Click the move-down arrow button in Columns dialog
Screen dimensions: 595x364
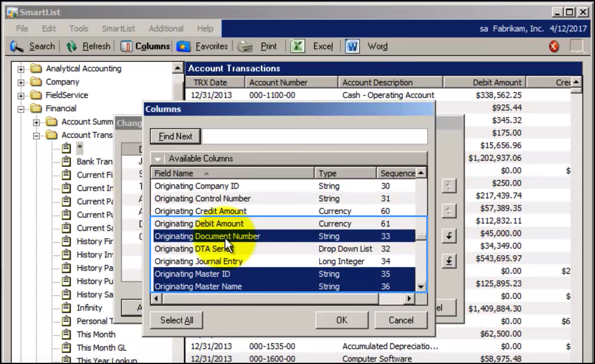click(449, 236)
